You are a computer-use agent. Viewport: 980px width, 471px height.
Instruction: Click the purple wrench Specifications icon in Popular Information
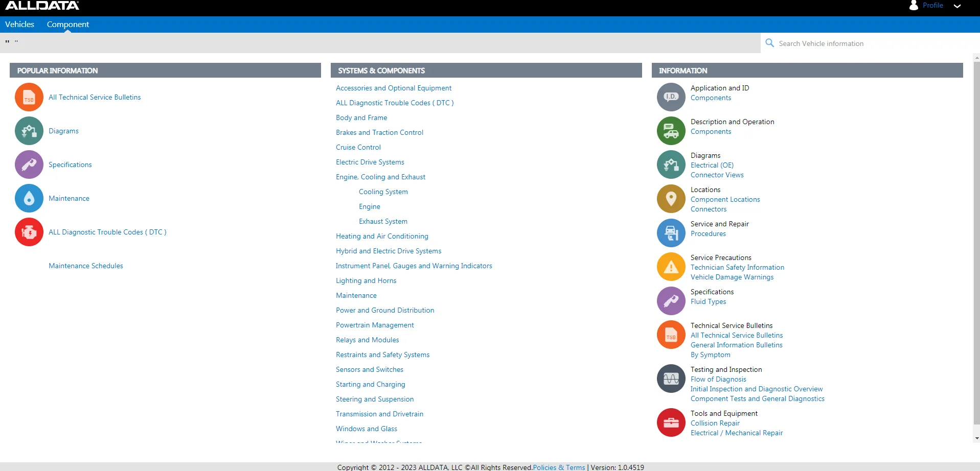point(29,164)
